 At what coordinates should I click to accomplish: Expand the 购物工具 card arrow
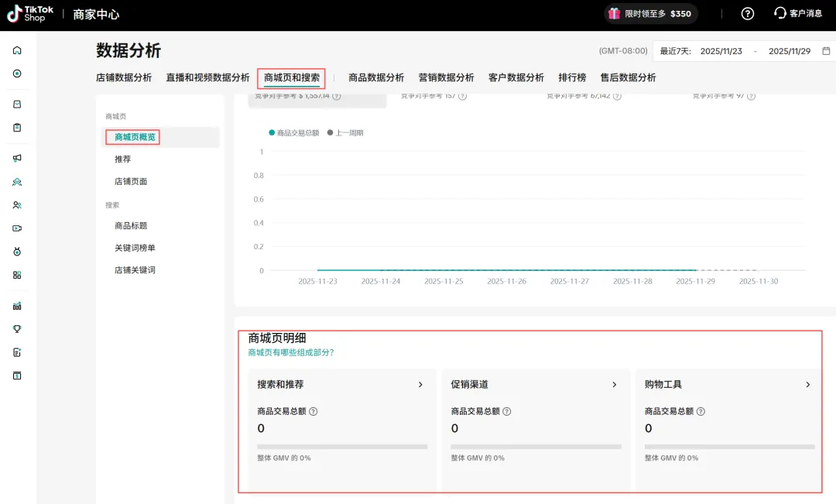pyautogui.click(x=807, y=385)
